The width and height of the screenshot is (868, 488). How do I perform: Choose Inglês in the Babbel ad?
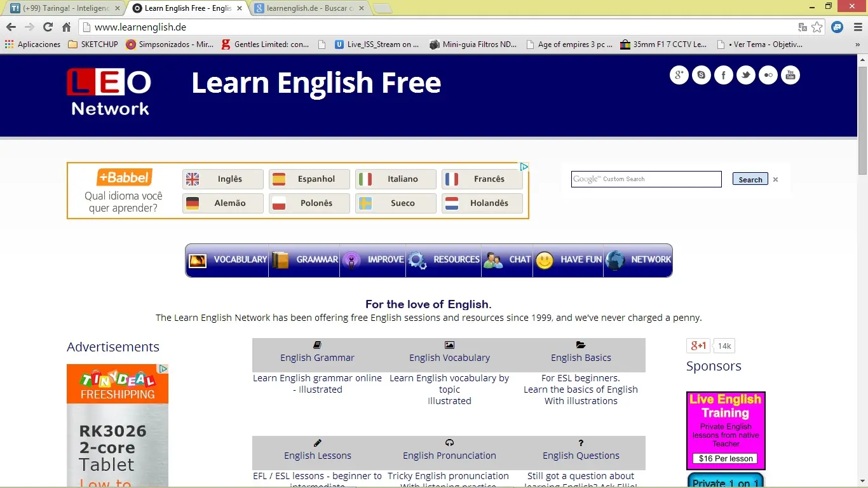point(223,179)
